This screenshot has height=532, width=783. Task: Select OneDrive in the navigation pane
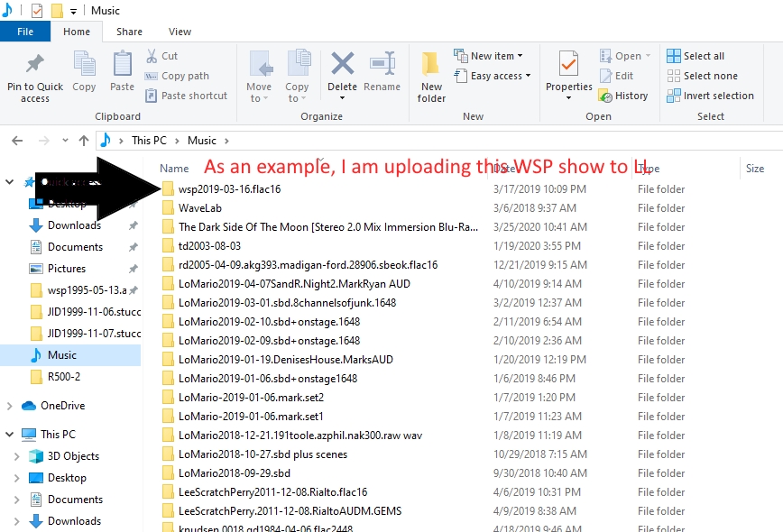coord(62,406)
